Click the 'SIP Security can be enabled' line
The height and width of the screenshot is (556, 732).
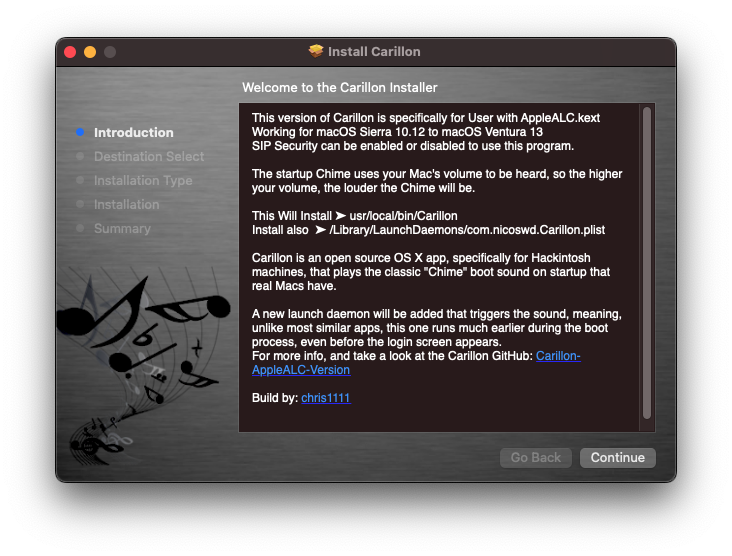(x=413, y=146)
